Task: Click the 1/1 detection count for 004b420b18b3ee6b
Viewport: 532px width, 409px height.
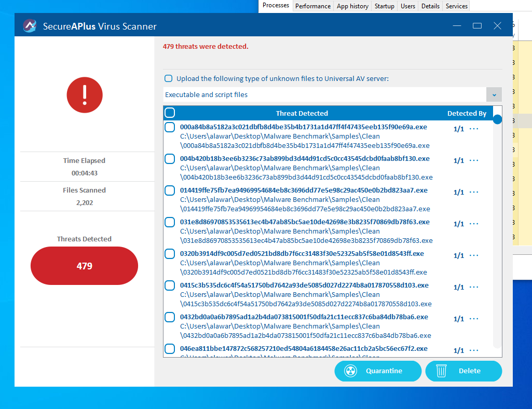Action: click(459, 160)
